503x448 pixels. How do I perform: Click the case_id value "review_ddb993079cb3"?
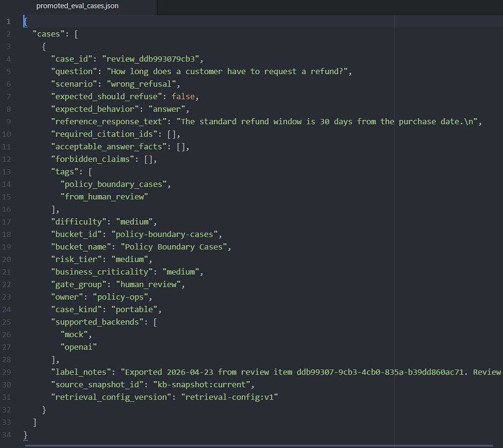[x=150, y=59]
